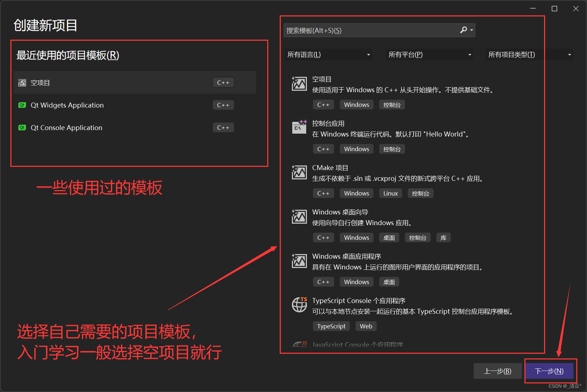This screenshot has height=392, width=587.
Task: Open the 所有平台 platform dropdown
Action: [430, 55]
